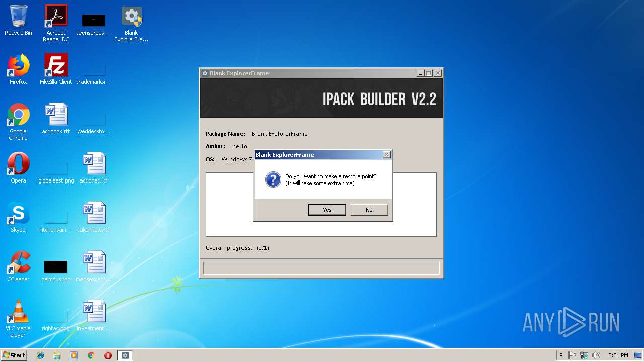This screenshot has width=644, height=362.
Task: Select Blank ExplorerFrame taskbar item
Action: 125,355
